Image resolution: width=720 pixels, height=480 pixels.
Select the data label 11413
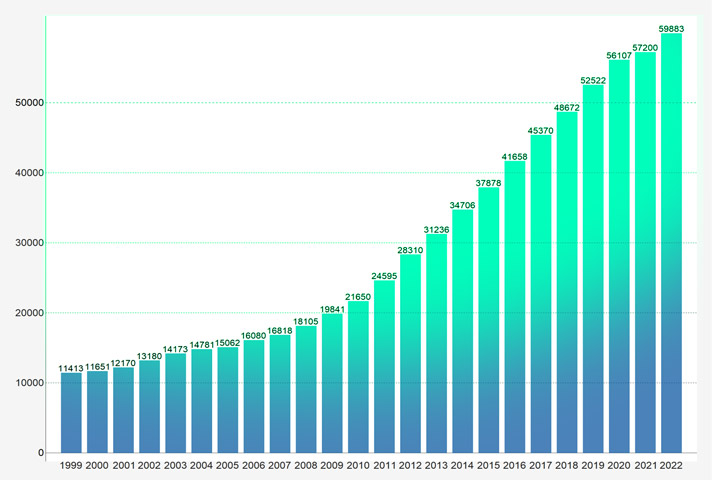[71, 367]
